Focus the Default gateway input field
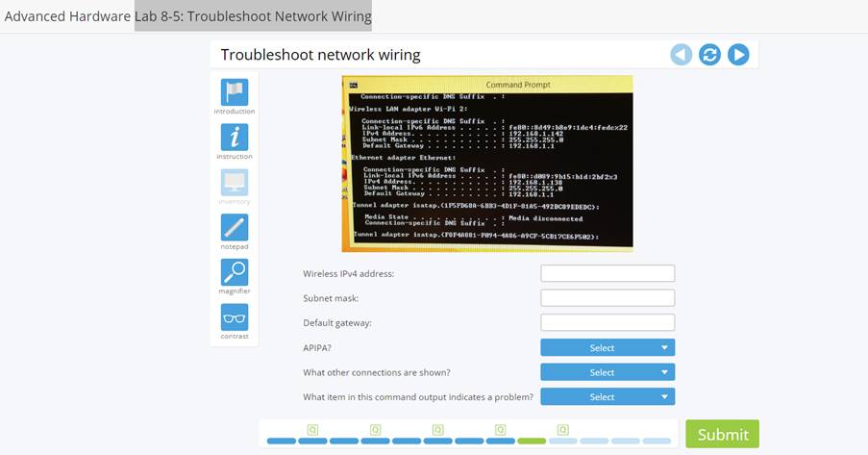Screen dimensions: 868x455 pos(608,322)
